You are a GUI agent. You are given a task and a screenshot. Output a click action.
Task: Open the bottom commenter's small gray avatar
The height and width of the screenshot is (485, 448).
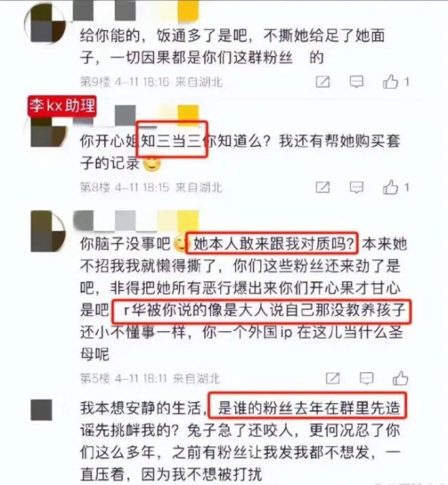[41, 410]
